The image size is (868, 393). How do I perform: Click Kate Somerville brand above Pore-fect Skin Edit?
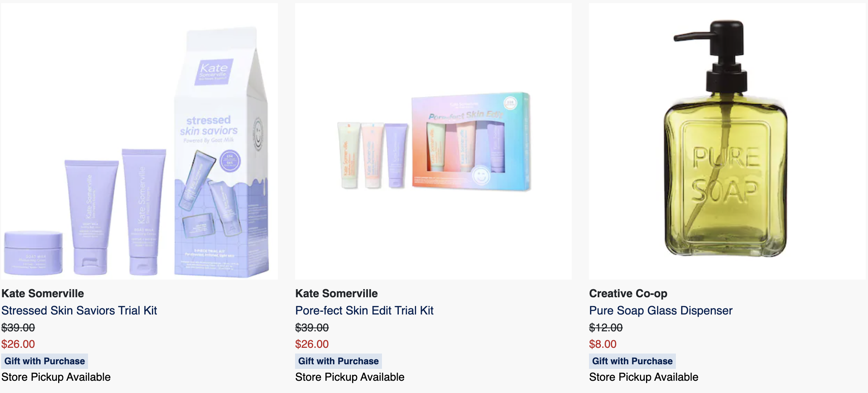tap(336, 293)
